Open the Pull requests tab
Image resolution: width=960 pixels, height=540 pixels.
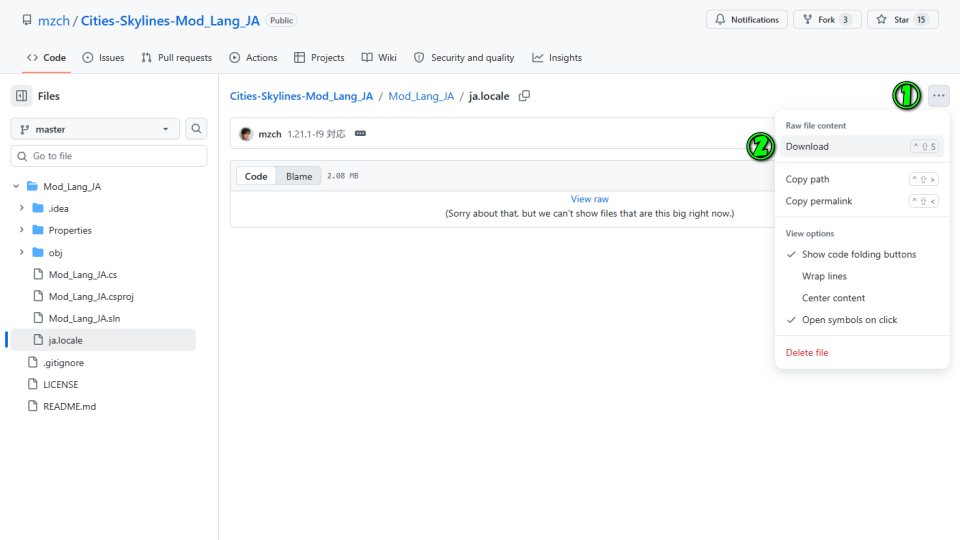click(x=176, y=58)
